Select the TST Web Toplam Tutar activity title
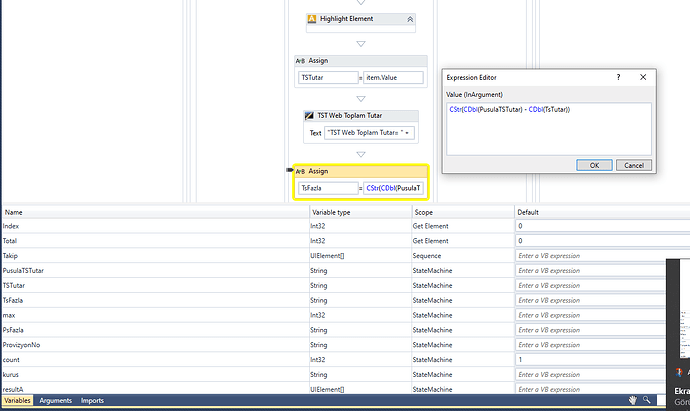The height and width of the screenshot is (411, 690). (x=349, y=116)
